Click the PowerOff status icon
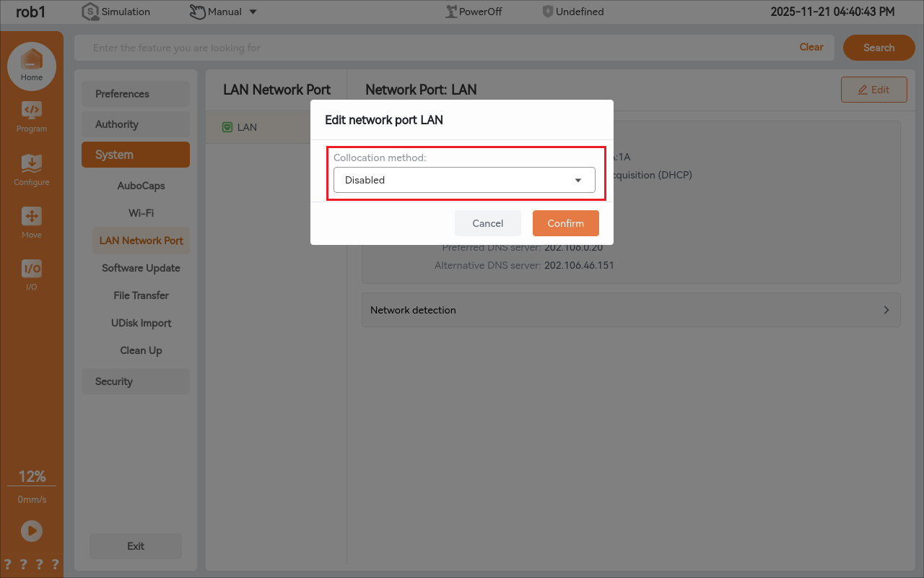Screen dimensions: 924x578 pyautogui.click(x=451, y=11)
